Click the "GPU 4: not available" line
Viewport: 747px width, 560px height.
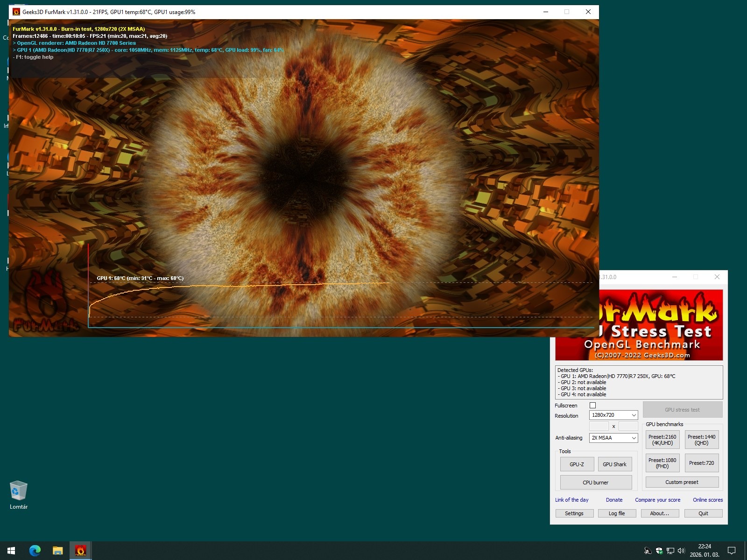[x=582, y=394]
